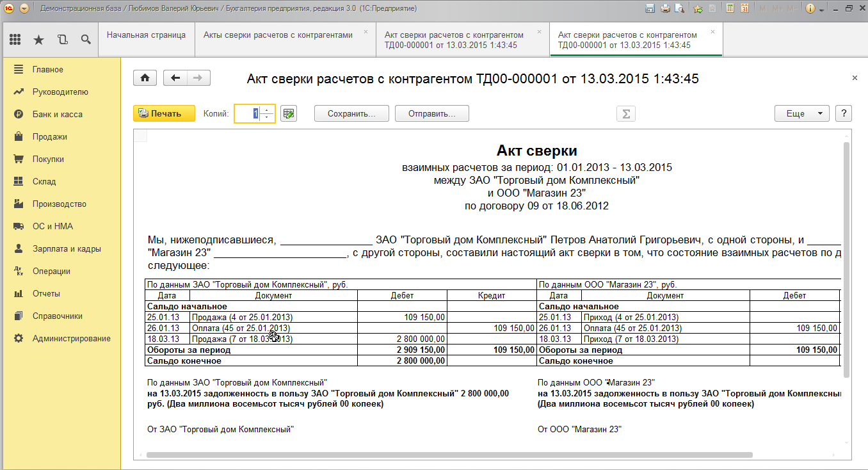Open Покупки section in sidebar
868x470 pixels.
point(60,159)
